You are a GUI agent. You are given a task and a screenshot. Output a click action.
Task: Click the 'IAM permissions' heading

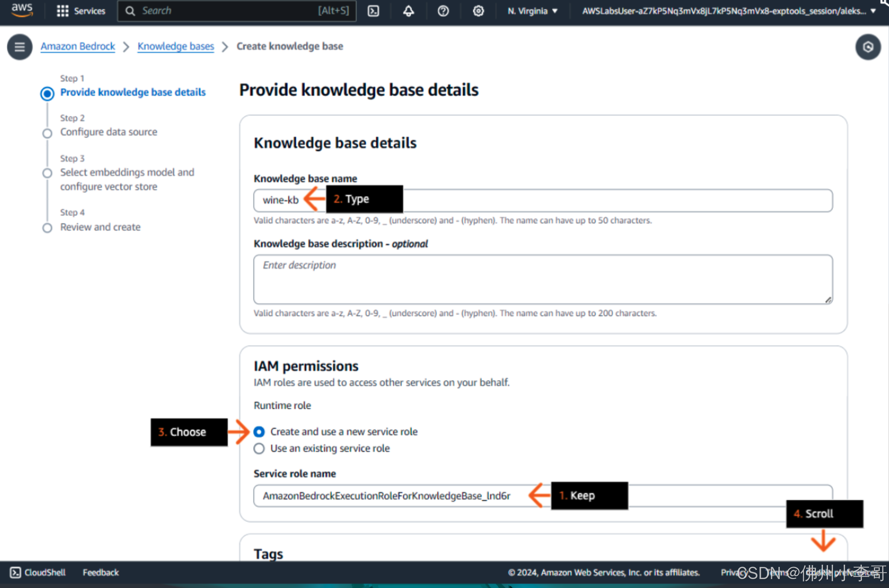pyautogui.click(x=306, y=366)
